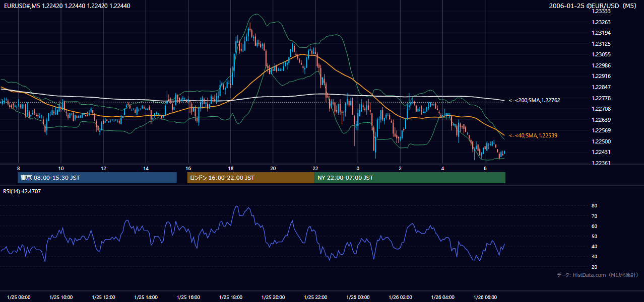The width and height of the screenshot is (644, 302).
Task: Click price axis value 1.23333
Action: pos(601,11)
